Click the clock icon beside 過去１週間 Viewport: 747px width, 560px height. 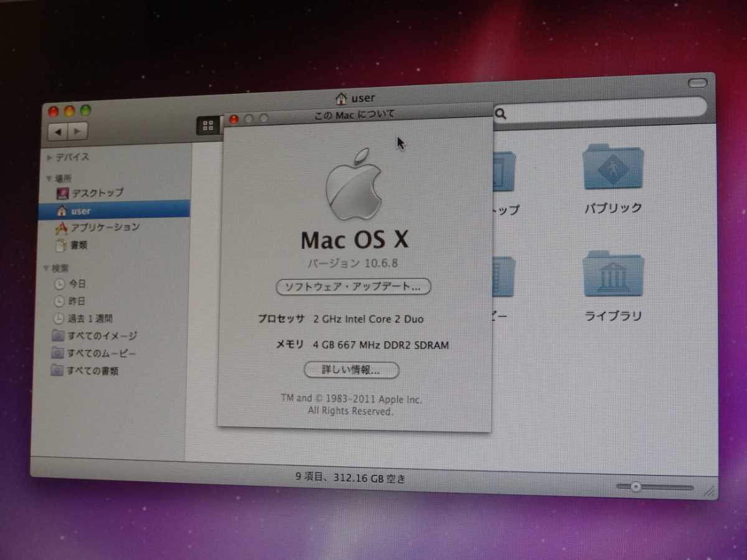tap(59, 319)
